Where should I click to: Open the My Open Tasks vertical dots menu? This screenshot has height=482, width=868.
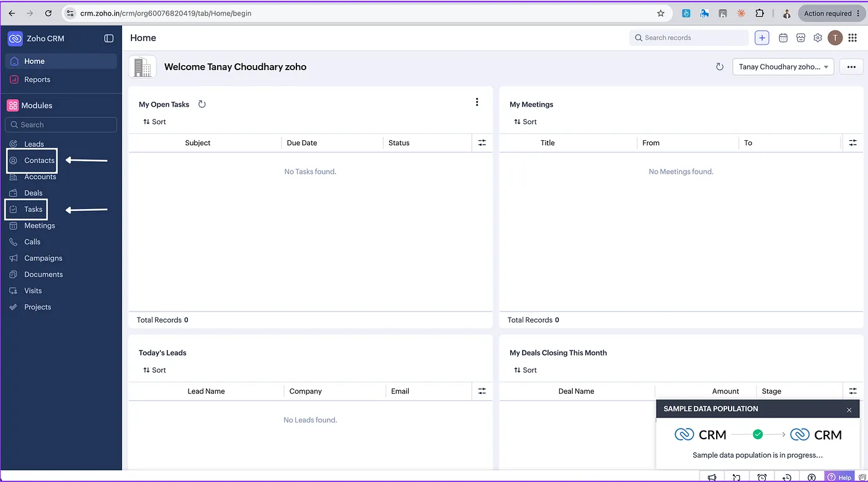(x=477, y=102)
